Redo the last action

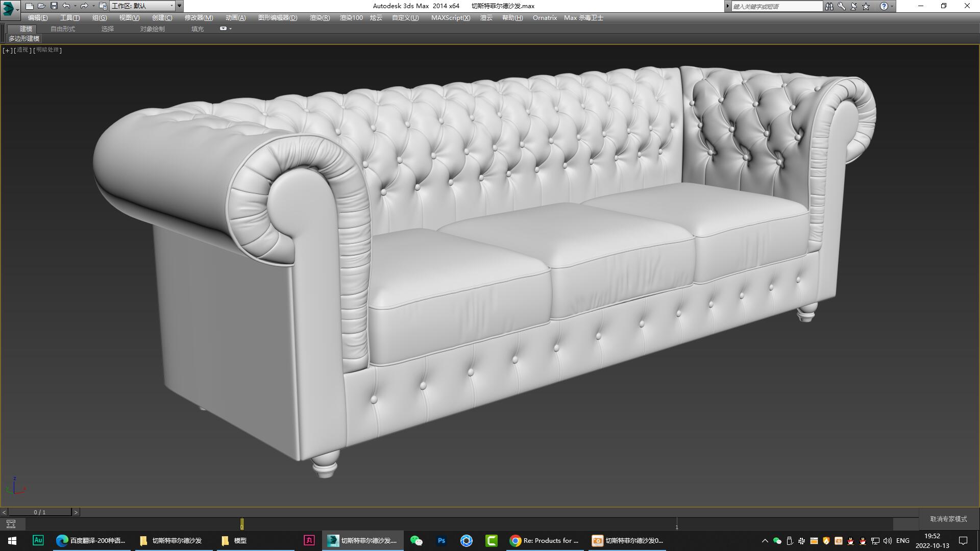coord(83,6)
